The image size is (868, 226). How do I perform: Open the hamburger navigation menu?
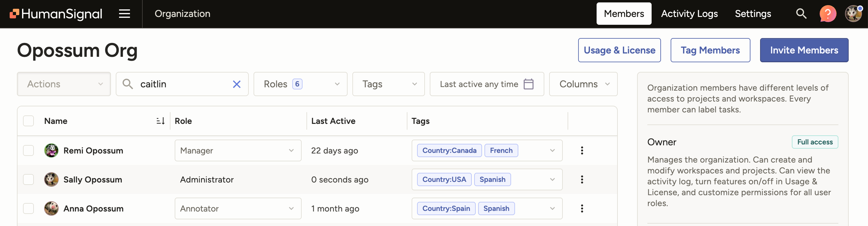pos(124,14)
